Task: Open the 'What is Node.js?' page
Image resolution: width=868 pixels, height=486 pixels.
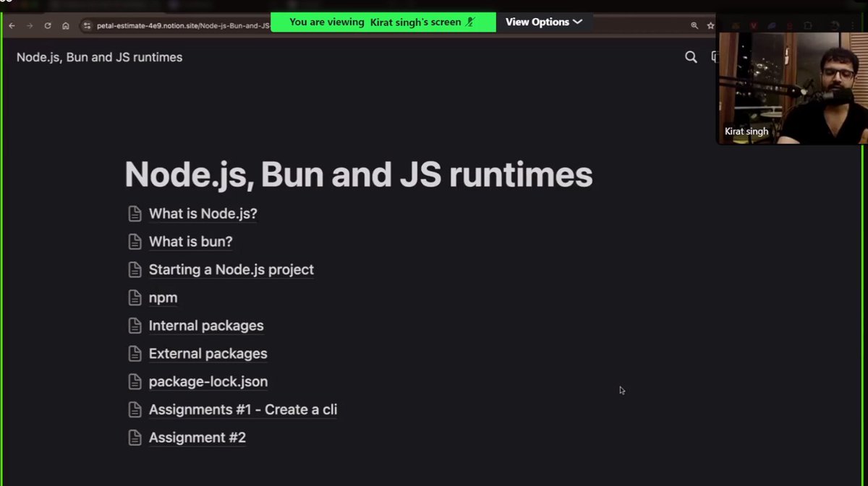Action: pyautogui.click(x=203, y=214)
